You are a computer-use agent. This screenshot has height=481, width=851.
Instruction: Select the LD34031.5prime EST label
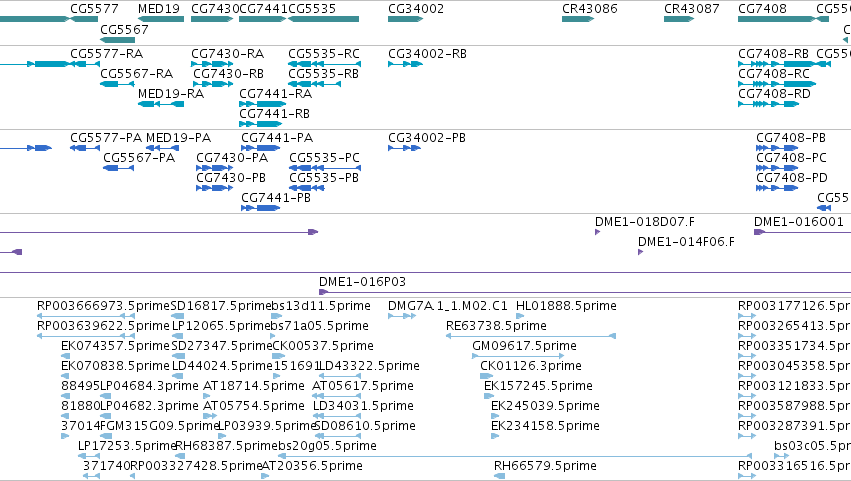pos(363,406)
